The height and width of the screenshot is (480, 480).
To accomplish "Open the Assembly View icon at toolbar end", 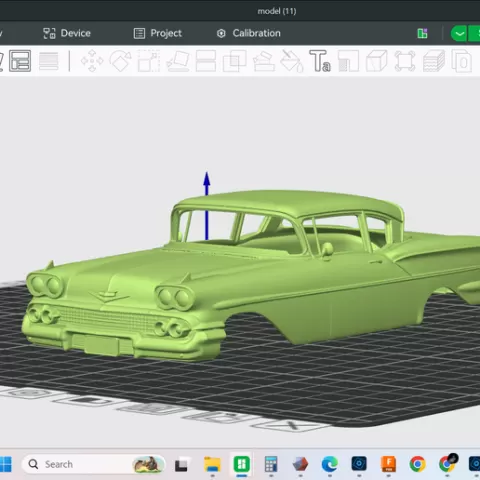I will 462,61.
